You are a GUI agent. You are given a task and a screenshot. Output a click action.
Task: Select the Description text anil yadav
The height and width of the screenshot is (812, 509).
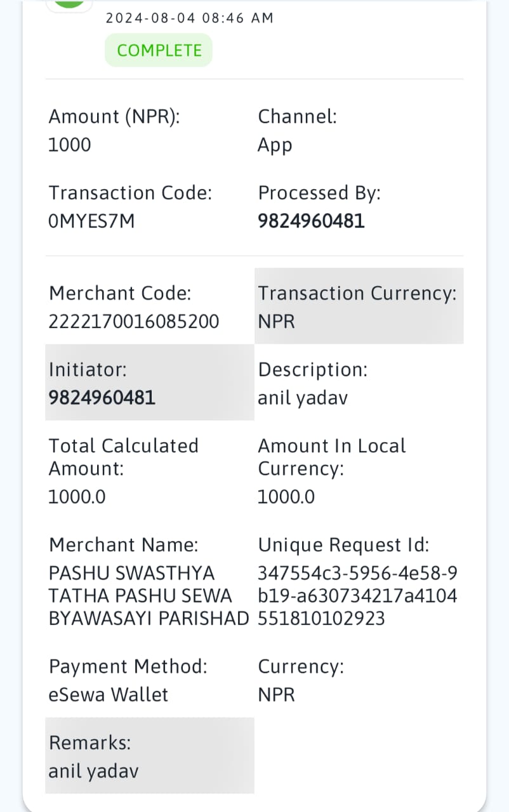tap(303, 399)
